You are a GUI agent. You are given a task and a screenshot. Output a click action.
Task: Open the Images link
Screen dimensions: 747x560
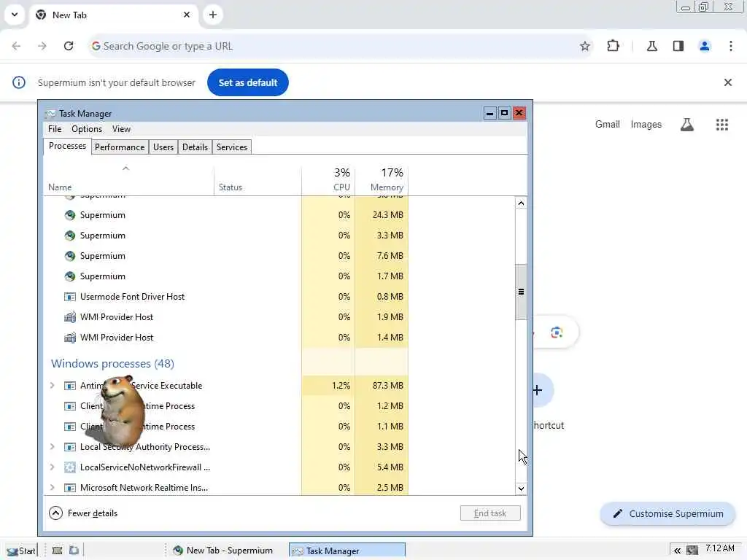[646, 124]
